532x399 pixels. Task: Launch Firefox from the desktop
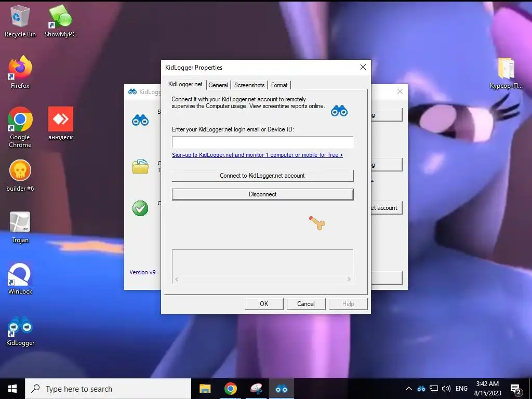[20, 72]
